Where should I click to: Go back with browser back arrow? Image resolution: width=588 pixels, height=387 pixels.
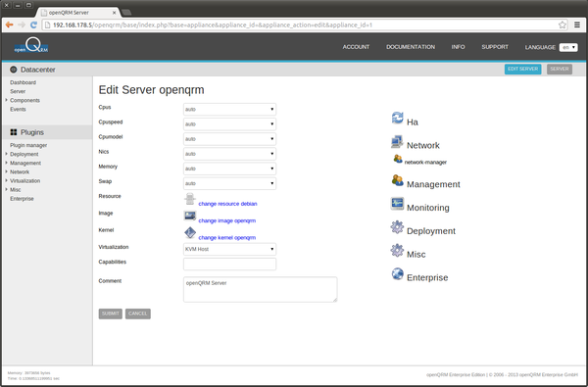coord(9,24)
